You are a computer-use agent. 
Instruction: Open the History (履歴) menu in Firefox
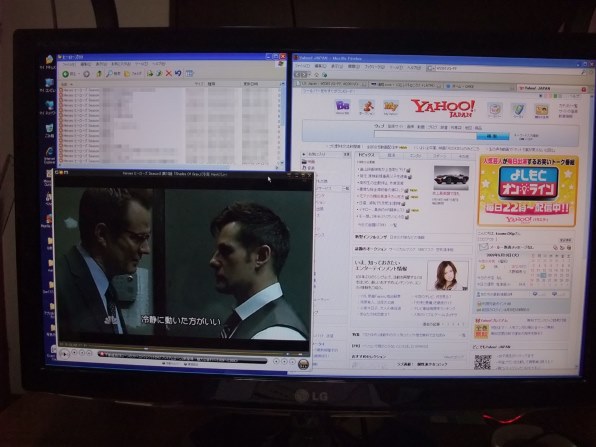click(353, 67)
